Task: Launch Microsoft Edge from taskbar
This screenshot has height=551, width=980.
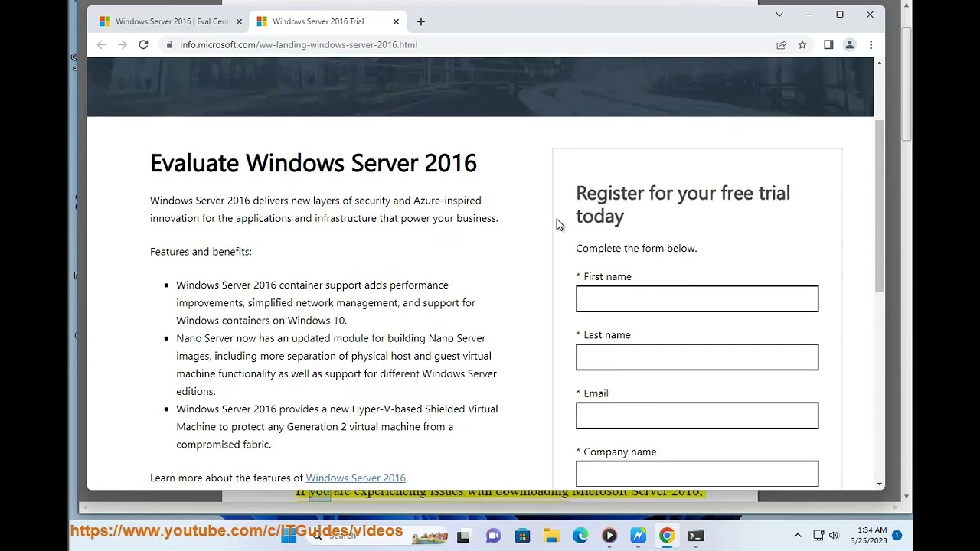Action: coord(580,536)
